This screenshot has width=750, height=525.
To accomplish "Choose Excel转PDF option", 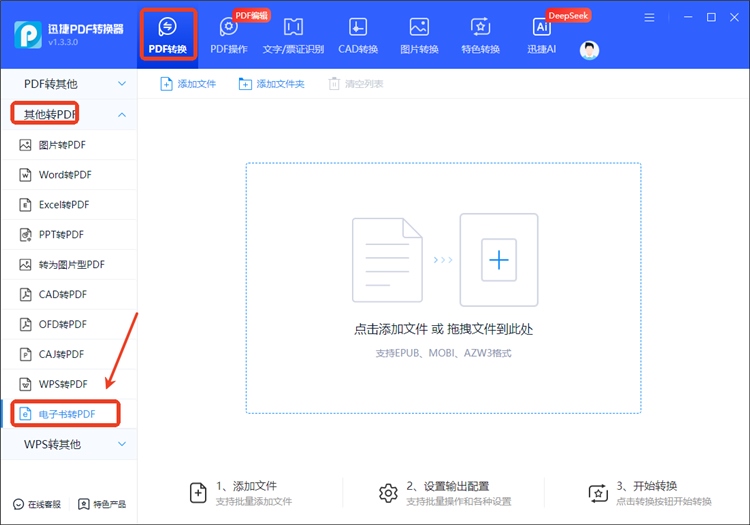I will 69,205.
